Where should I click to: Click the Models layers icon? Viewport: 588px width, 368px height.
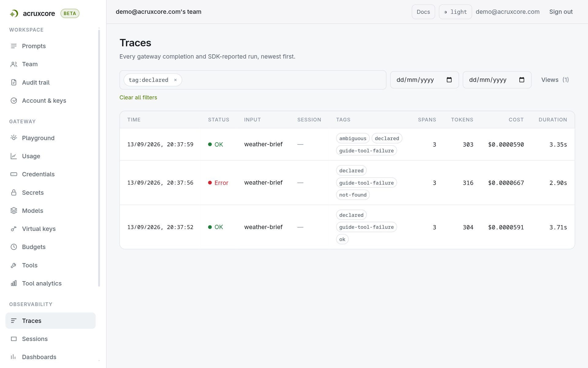[14, 210]
